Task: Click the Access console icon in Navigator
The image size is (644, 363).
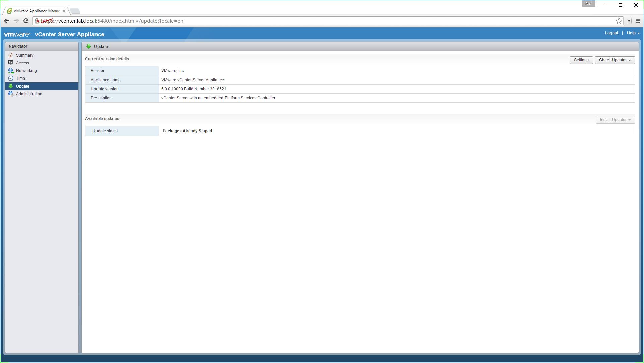Action: click(x=11, y=63)
